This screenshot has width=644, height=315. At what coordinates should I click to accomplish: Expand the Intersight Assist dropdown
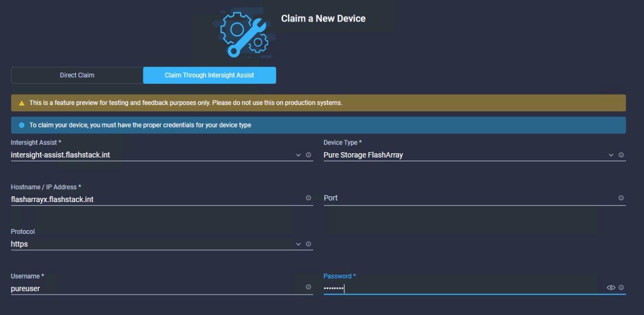coord(299,155)
